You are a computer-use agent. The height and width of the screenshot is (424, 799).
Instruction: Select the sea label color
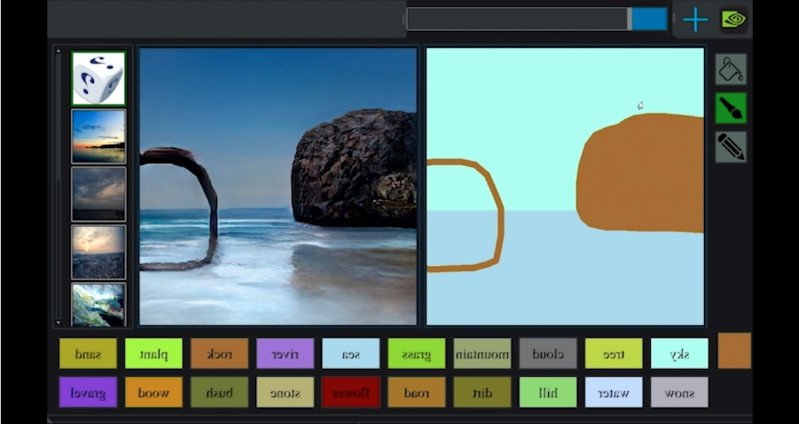[351, 354]
